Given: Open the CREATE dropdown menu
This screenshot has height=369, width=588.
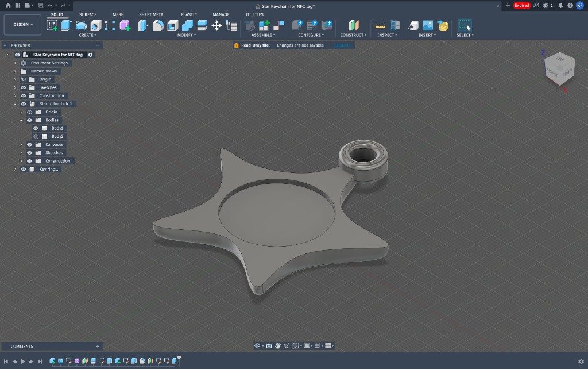Looking at the screenshot, I should 87,35.
